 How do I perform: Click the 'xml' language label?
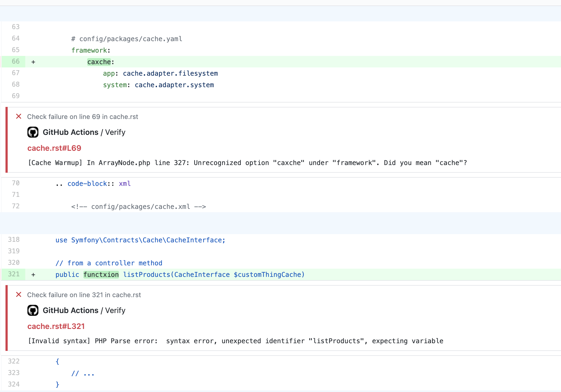(x=125, y=184)
